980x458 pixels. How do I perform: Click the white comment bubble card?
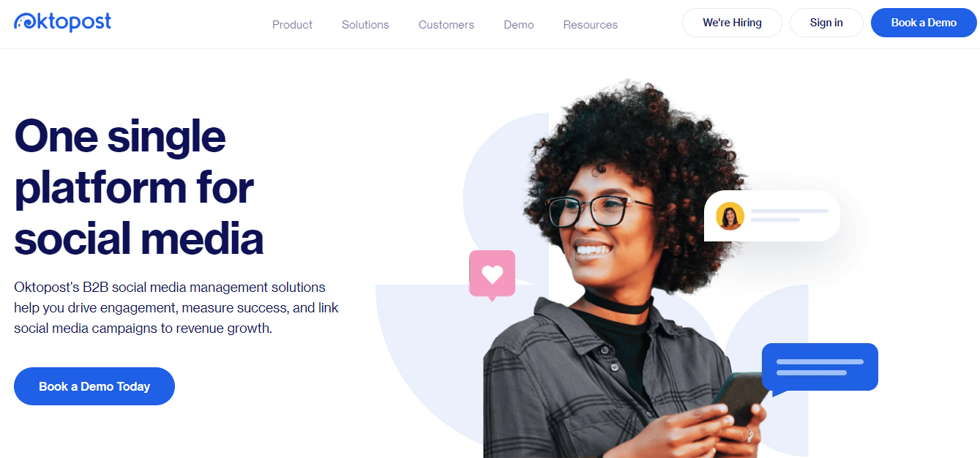point(771,216)
